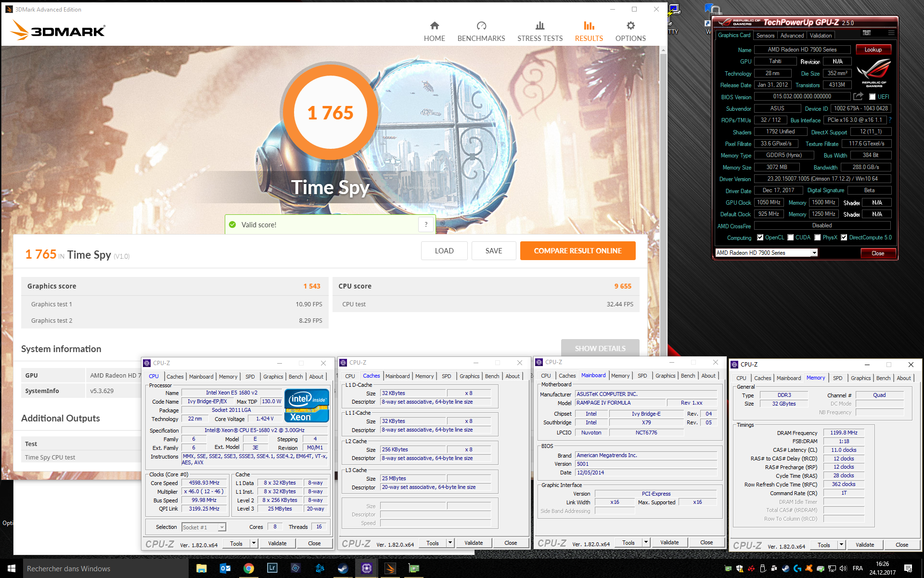This screenshot has height=578, width=924.
Task: Expand Tools arrow in CPU-Z Mainboard window
Action: click(646, 542)
